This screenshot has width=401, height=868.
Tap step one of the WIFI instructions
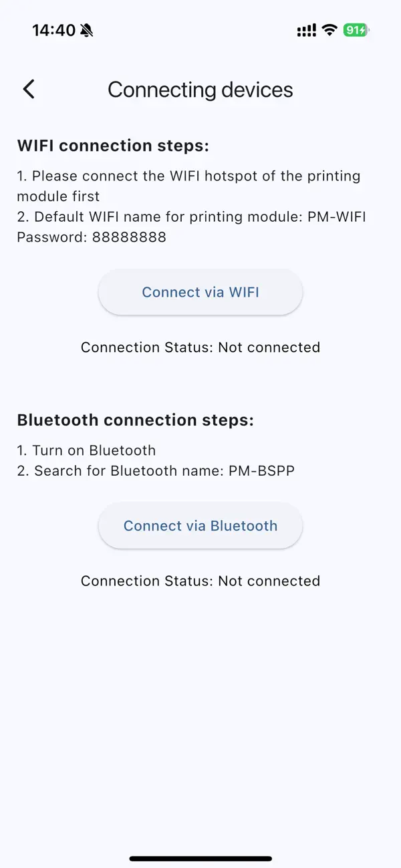point(188,186)
